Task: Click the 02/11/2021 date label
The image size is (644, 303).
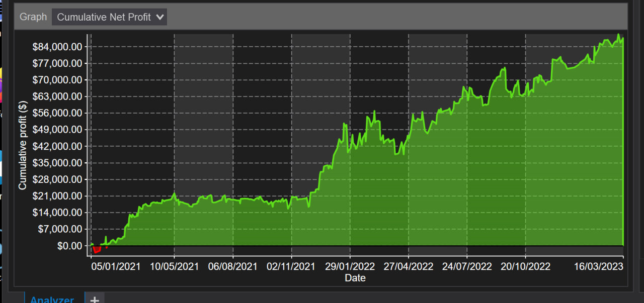Action: (x=291, y=266)
